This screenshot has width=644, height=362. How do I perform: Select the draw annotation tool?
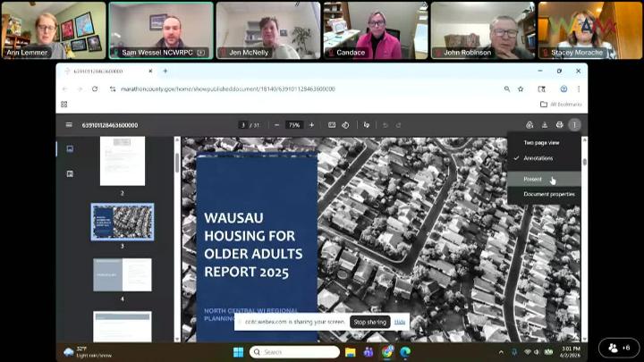coord(367,125)
